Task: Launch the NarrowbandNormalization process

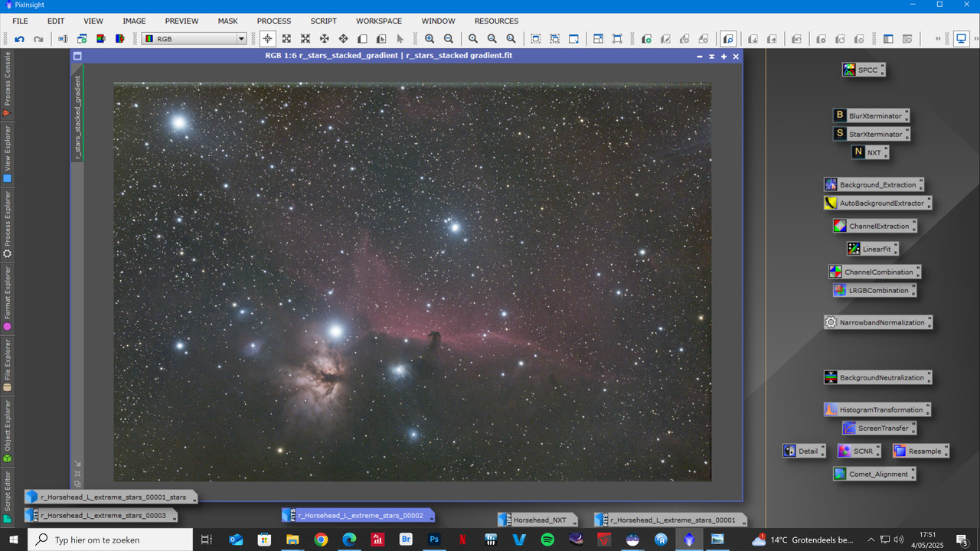Action: (877, 321)
